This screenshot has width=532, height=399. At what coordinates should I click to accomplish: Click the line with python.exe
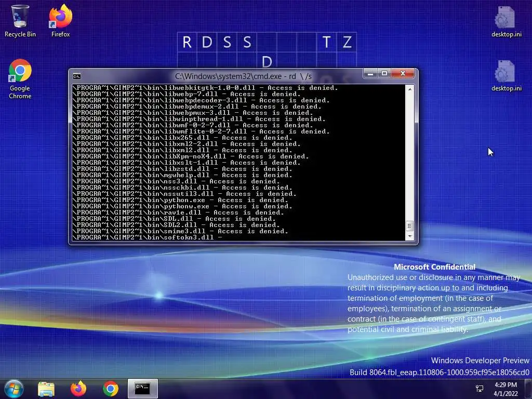tap(180, 200)
